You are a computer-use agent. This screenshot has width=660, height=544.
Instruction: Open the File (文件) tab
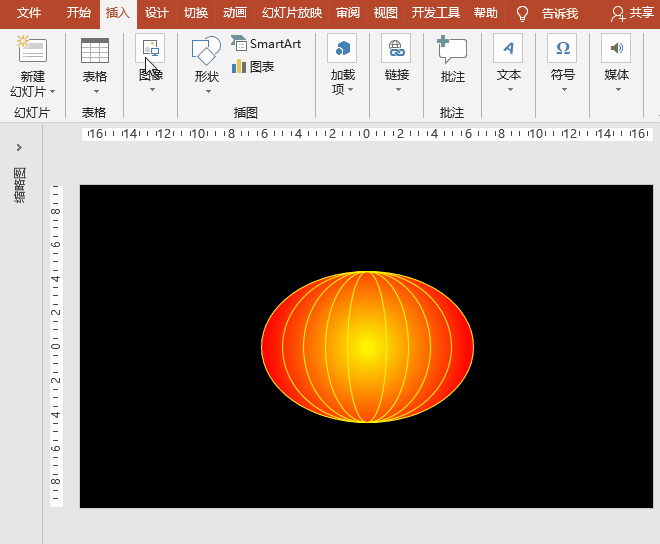click(29, 13)
